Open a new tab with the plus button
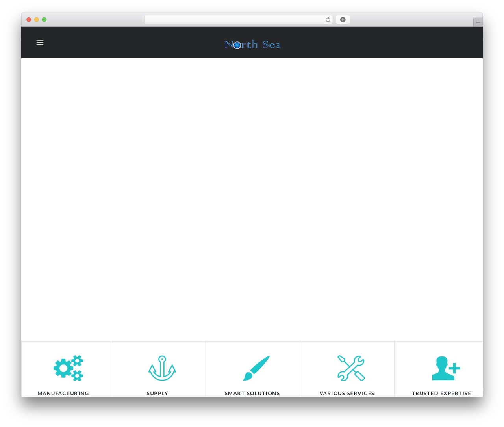Screen dimensions: 504x427 (x=478, y=22)
